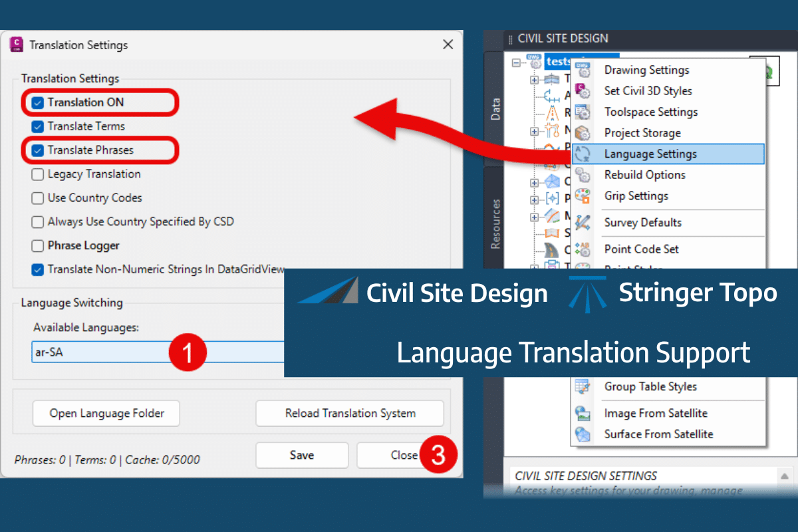
Task: Disable the Translation ON checkbox
Action: pos(38,102)
